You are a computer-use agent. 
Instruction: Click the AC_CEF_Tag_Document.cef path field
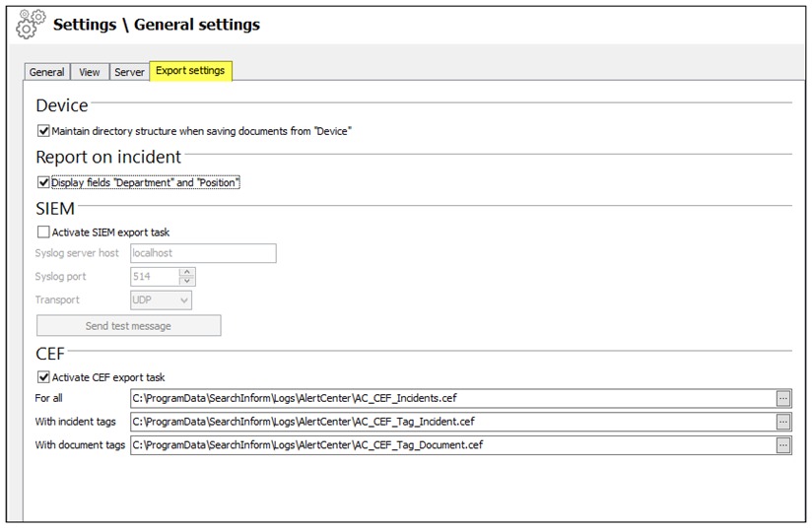(451, 445)
